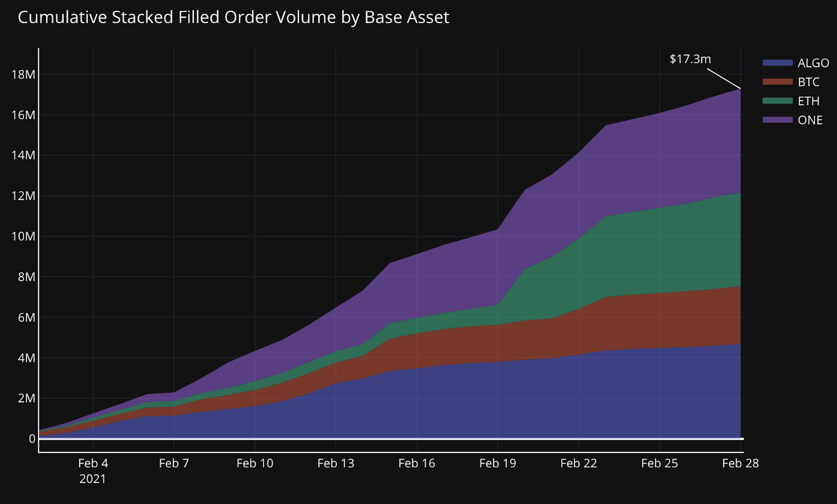837x504 pixels.
Task: Select the Feb 19 x-axis date label
Action: 497,463
